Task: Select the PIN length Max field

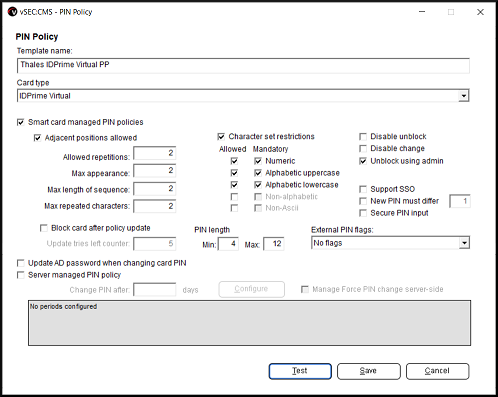Action: (x=274, y=244)
